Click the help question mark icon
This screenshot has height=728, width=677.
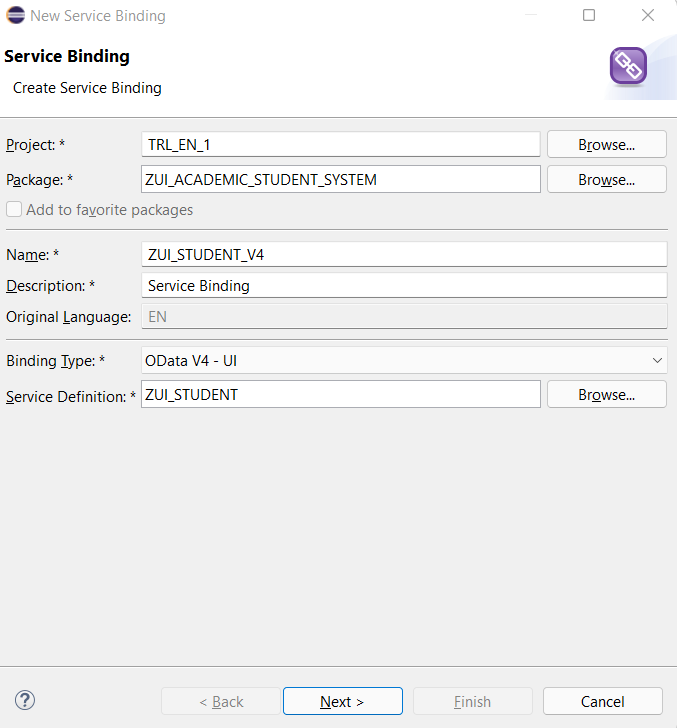[25, 700]
